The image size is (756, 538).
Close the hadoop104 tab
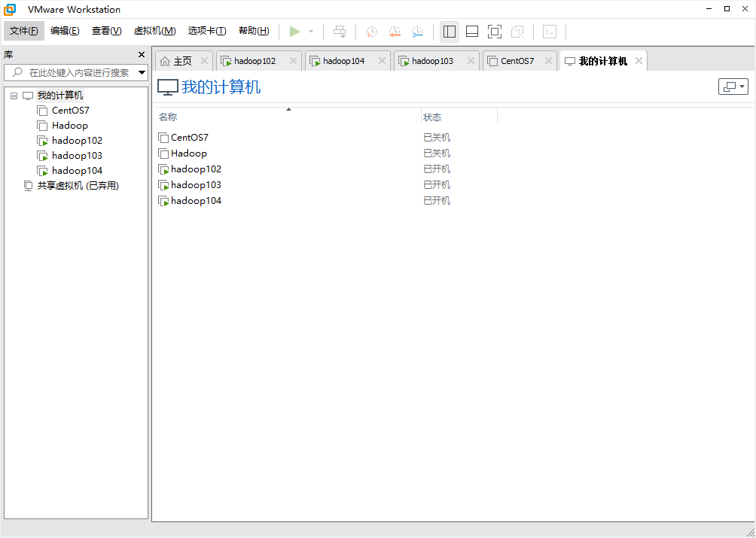coord(382,61)
